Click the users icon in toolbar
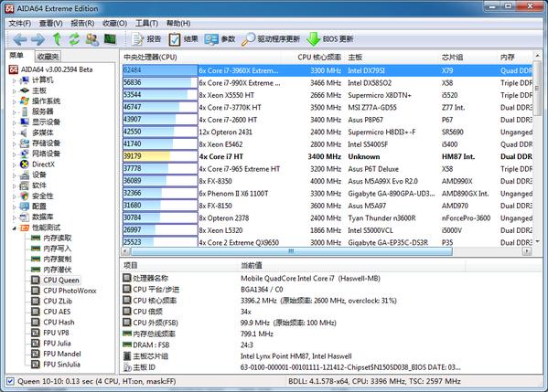Viewport: 548px width, 392px height. [x=91, y=39]
